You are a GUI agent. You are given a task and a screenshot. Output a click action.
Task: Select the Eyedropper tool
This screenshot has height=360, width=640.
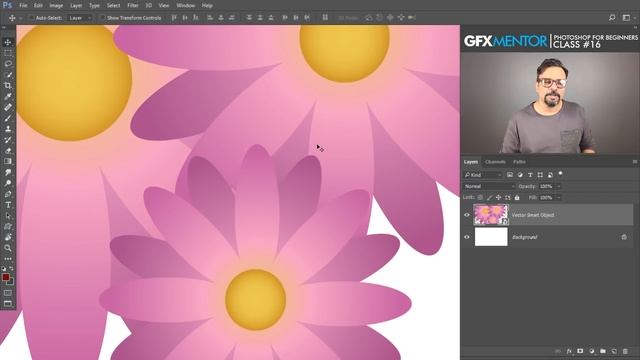coord(8,96)
